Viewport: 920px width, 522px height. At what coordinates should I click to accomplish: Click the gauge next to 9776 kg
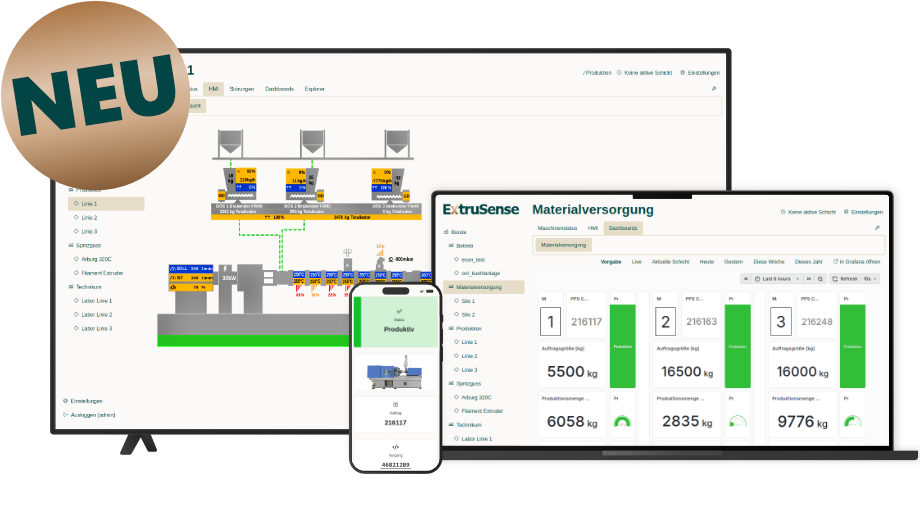853,421
